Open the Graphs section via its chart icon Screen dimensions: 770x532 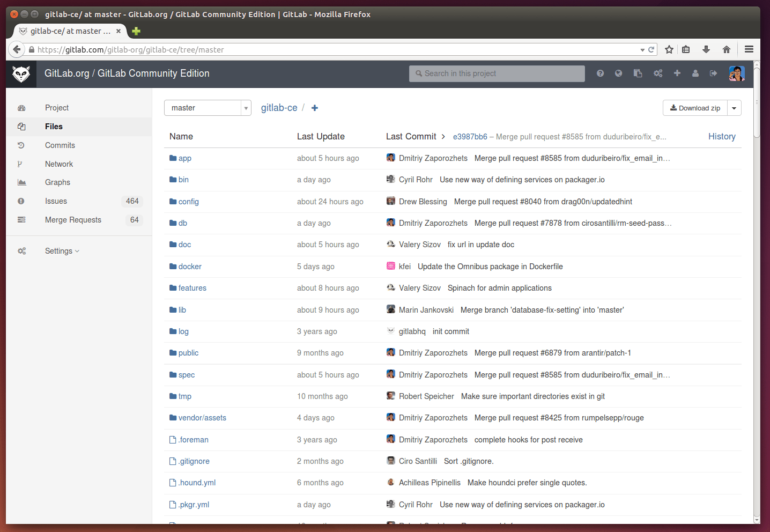(21, 182)
